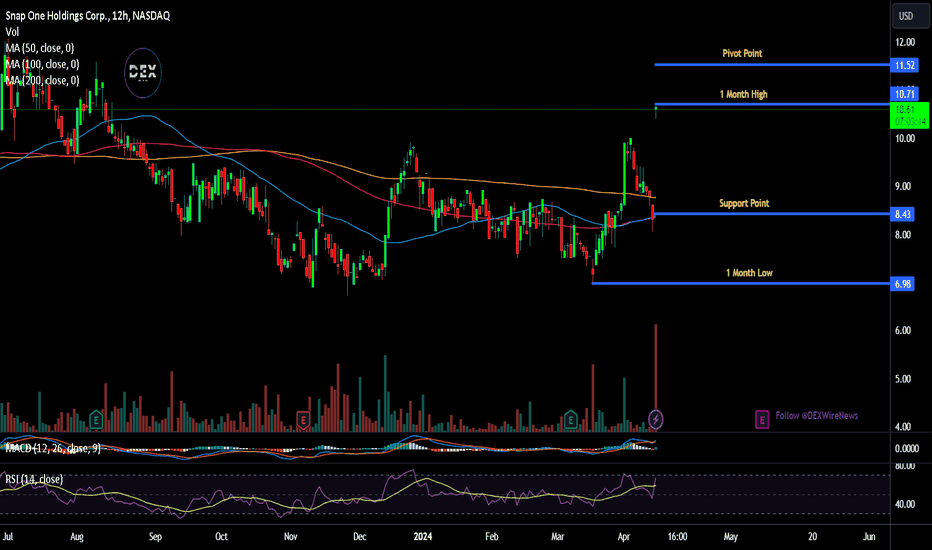The height and width of the screenshot is (550, 932).
Task: Click the Nov label on time axis
Action: pyautogui.click(x=291, y=536)
